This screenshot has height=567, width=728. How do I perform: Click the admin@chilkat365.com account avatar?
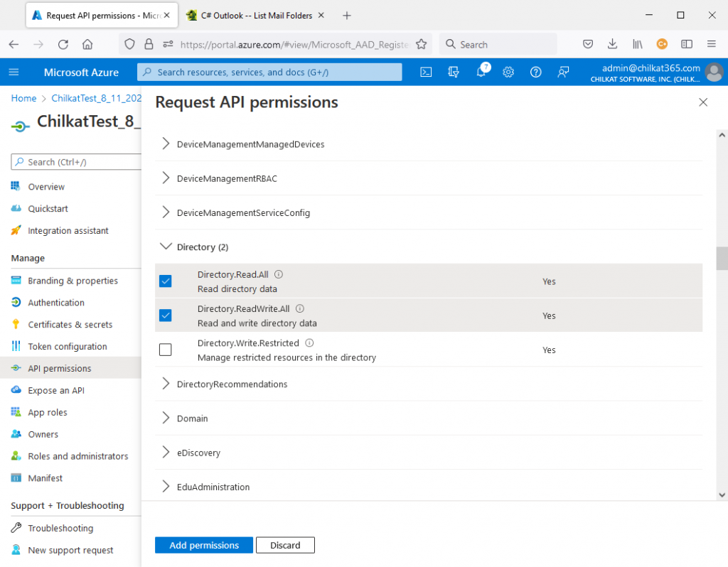click(x=714, y=72)
